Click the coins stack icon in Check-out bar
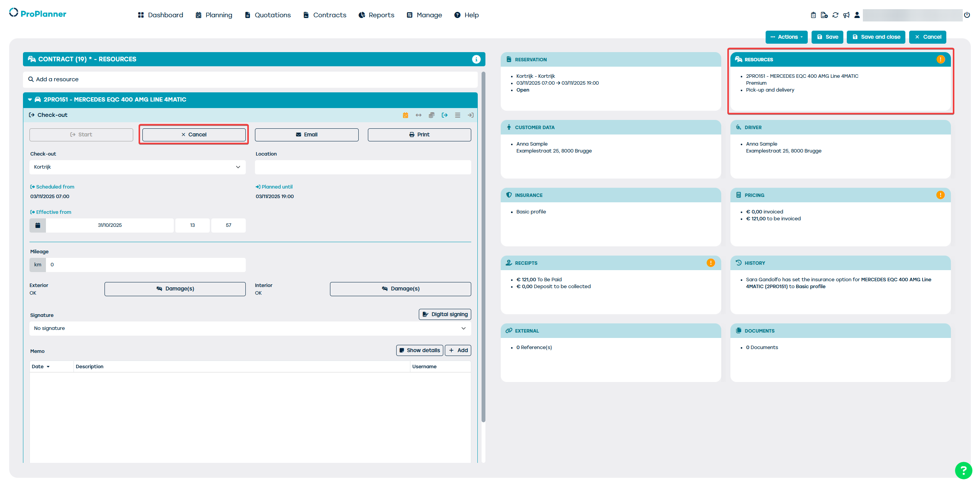This screenshot has width=980, height=487. tap(431, 115)
